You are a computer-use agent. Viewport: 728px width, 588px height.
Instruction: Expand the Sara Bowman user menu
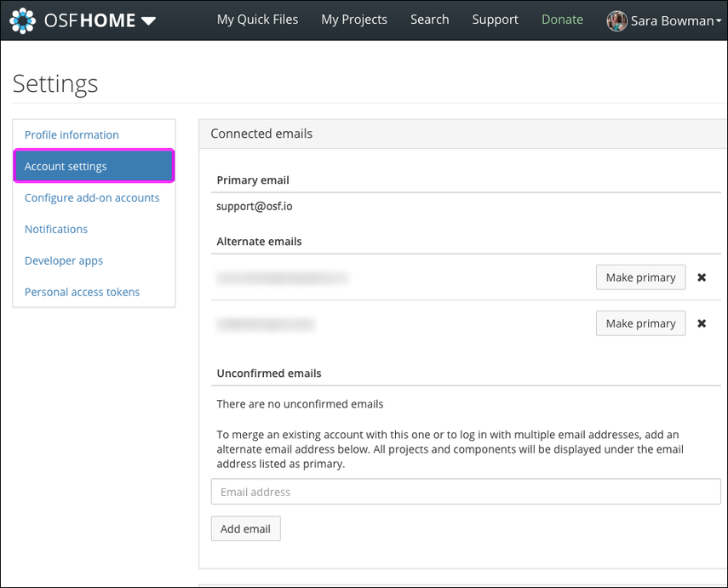tap(675, 21)
